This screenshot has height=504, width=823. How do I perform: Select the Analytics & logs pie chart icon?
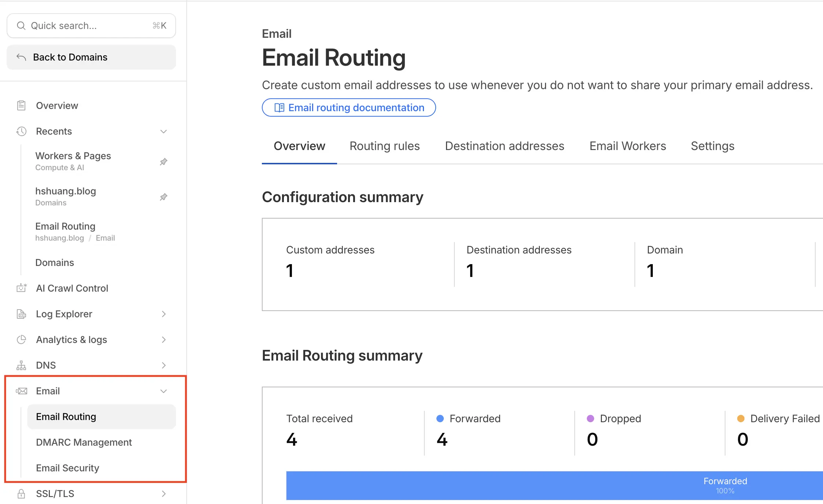pos(21,340)
